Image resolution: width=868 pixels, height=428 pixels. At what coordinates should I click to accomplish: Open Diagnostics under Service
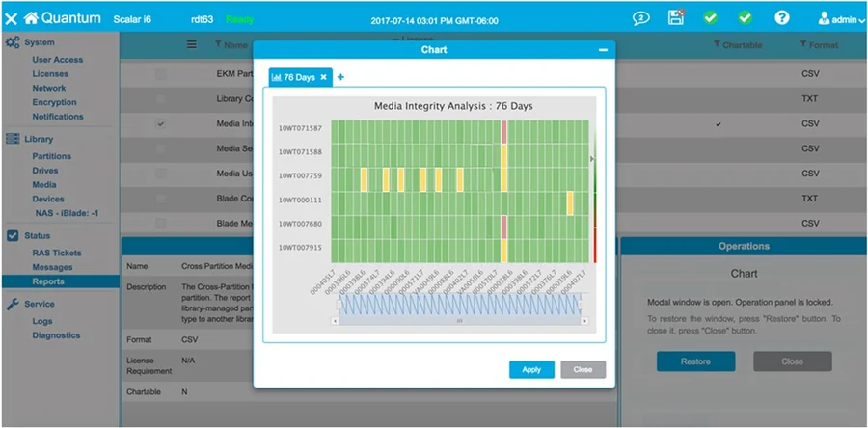56,335
